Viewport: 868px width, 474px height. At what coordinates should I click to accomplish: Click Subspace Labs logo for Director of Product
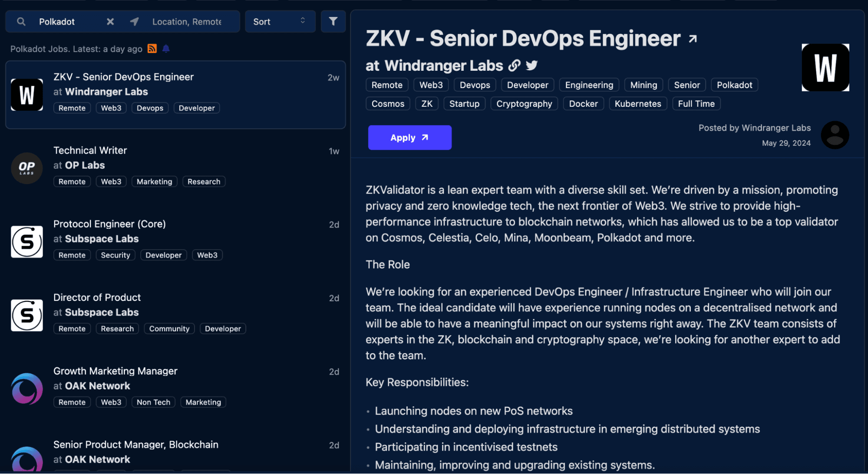click(27, 316)
